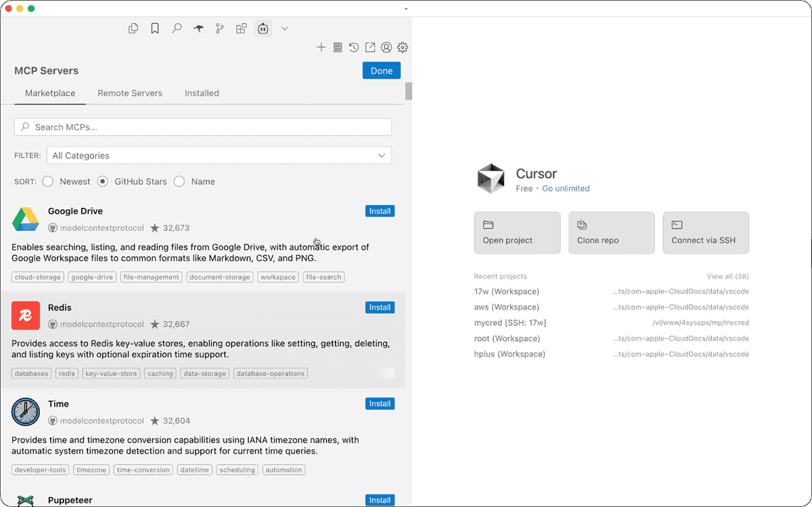Select the GitHub Stars sort option
Screen dimensions: 812x507
(x=103, y=181)
